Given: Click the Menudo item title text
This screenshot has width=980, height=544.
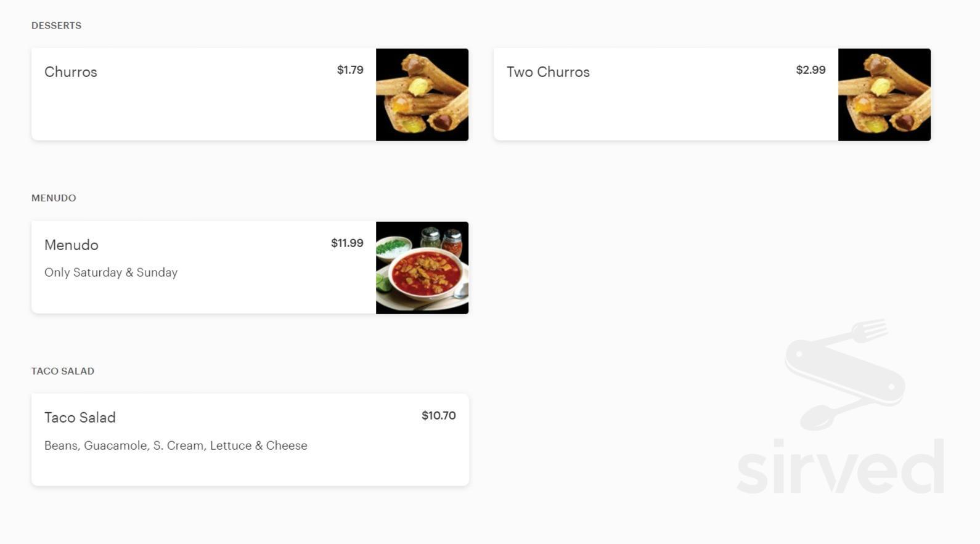Looking at the screenshot, I should (x=71, y=245).
